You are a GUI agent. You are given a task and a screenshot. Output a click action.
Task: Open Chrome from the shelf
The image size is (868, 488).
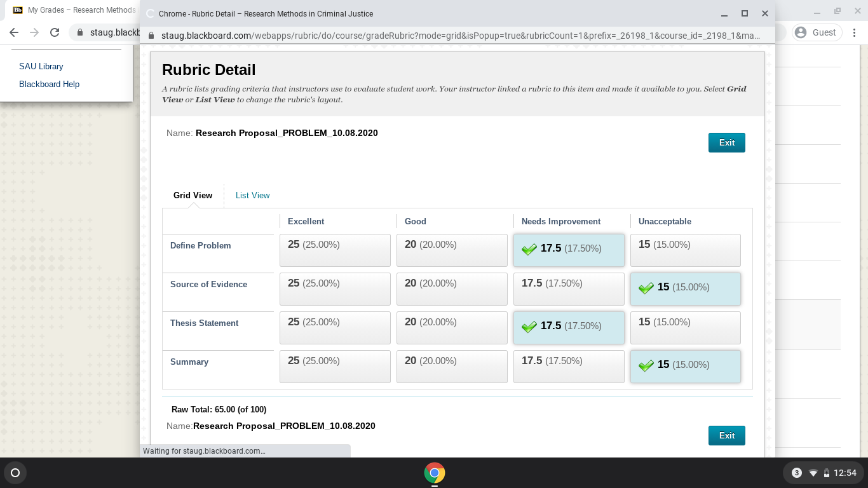[435, 473]
